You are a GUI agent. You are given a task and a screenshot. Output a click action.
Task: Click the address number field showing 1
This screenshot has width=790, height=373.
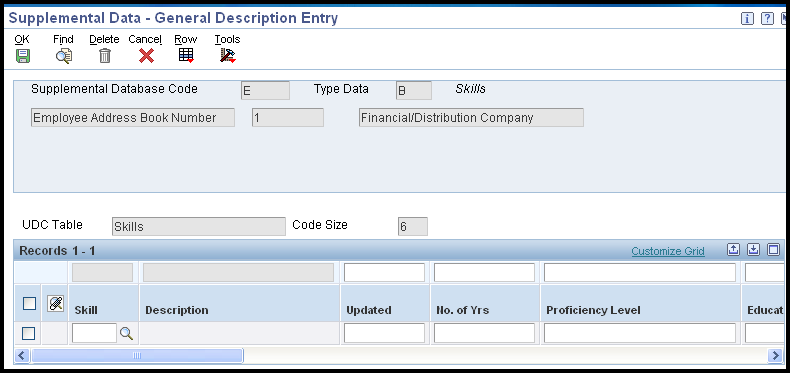click(288, 117)
